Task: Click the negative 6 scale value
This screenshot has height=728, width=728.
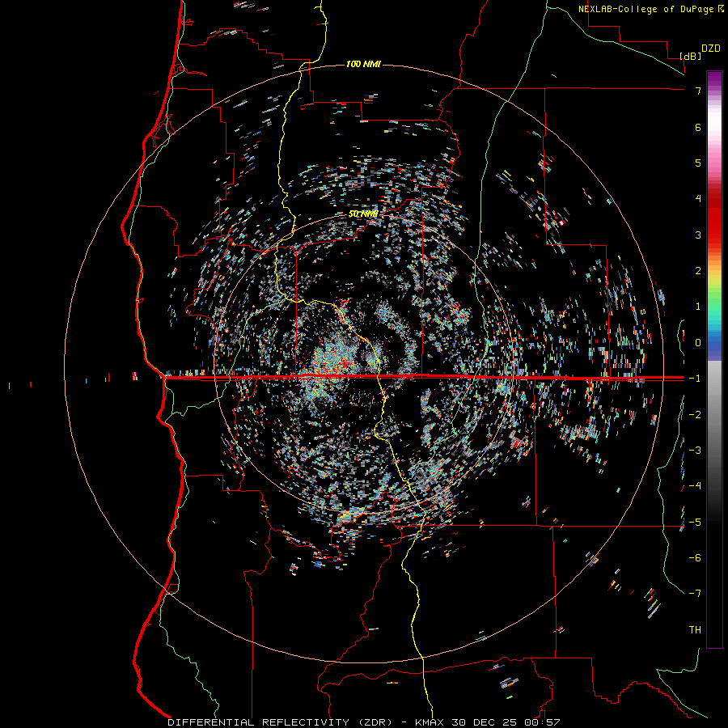Action: (x=695, y=558)
